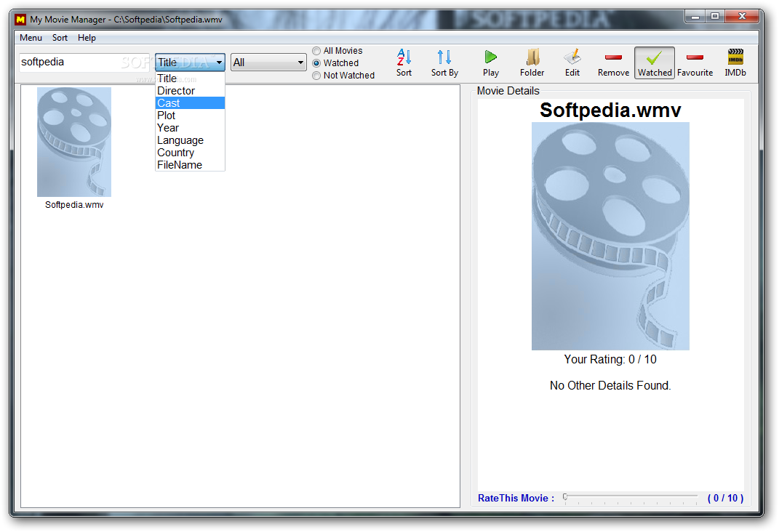This screenshot has height=532, width=779.
Task: Click the Softpedia.wmv heading in Movie Details
Action: (x=610, y=110)
